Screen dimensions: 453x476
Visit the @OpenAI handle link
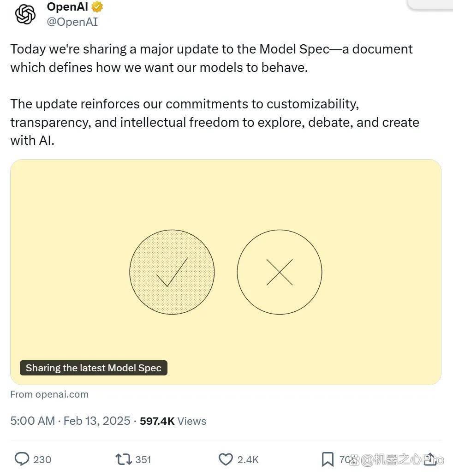point(72,22)
